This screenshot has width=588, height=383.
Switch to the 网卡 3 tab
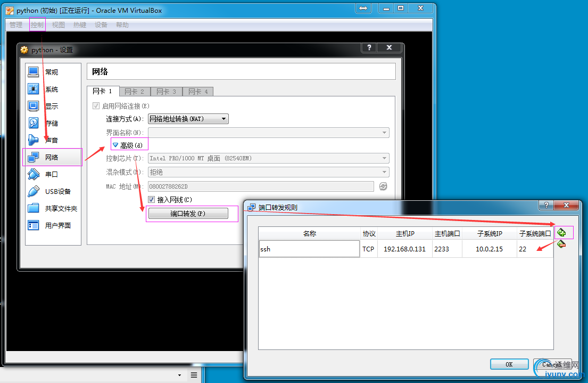(x=167, y=92)
